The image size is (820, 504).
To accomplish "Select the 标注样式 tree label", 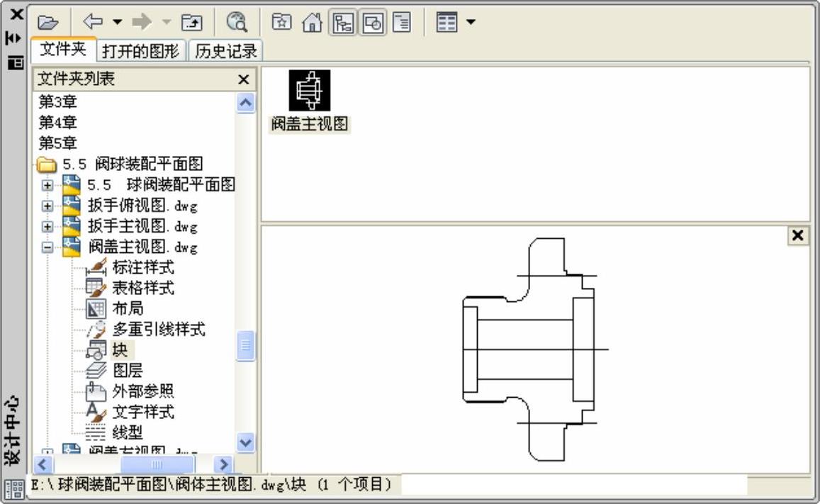I will click(143, 267).
